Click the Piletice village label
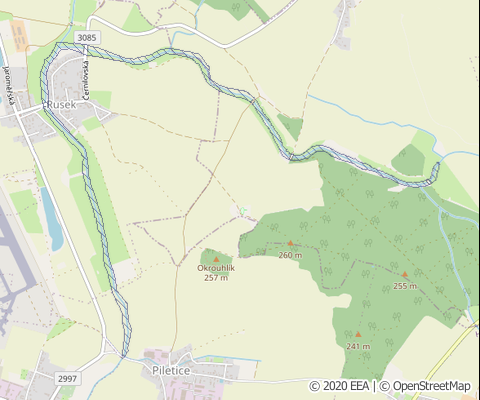The width and height of the screenshot is (480, 400). (171, 370)
